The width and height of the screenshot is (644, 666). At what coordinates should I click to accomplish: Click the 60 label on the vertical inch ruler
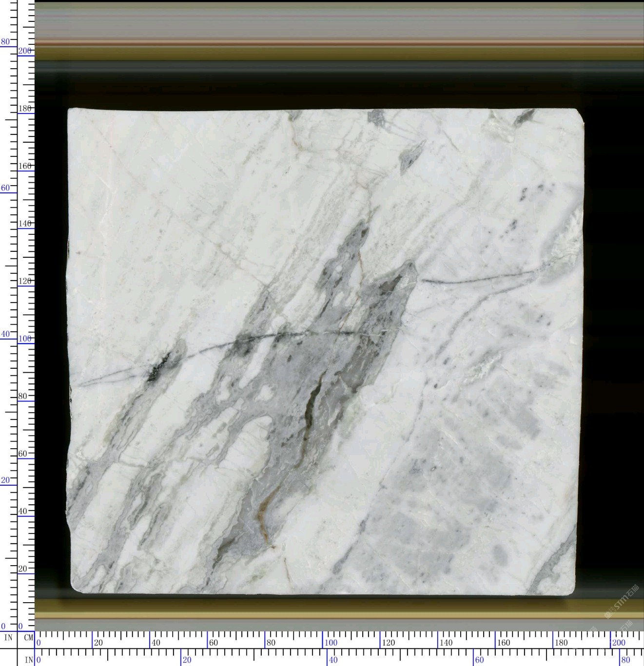(5, 188)
